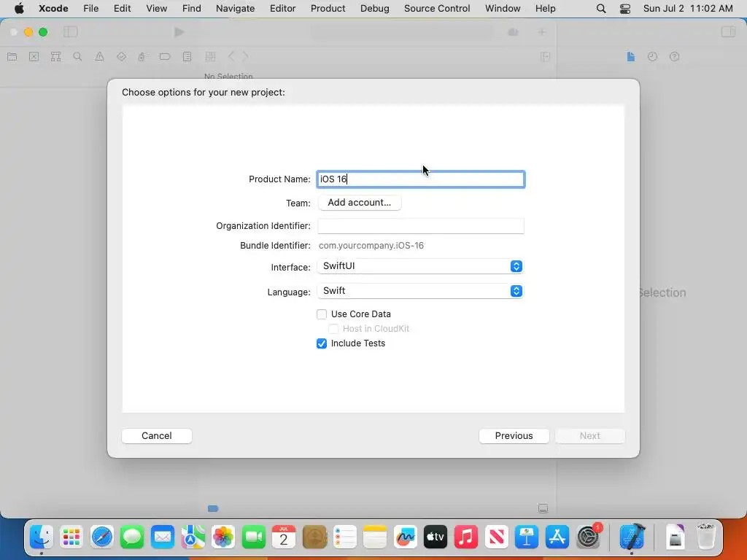Screen dimensions: 747x560
Task: Open the Product menu
Action: [328, 9]
